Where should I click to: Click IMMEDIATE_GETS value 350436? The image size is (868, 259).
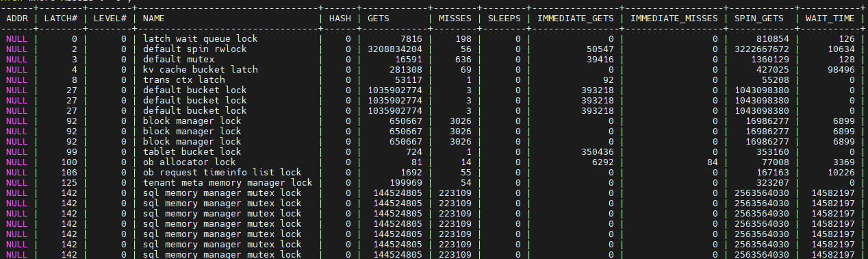[x=598, y=151]
